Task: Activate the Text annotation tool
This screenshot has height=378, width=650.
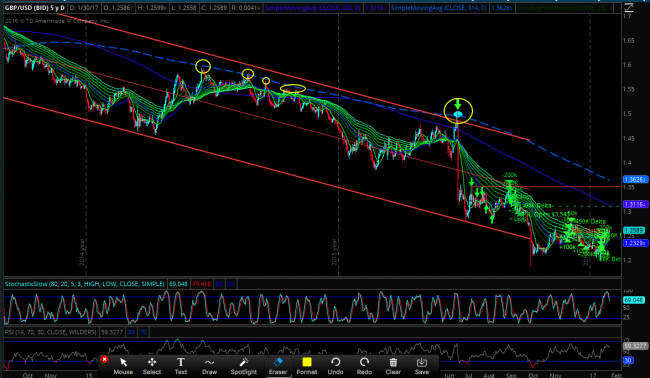Action: click(x=180, y=366)
